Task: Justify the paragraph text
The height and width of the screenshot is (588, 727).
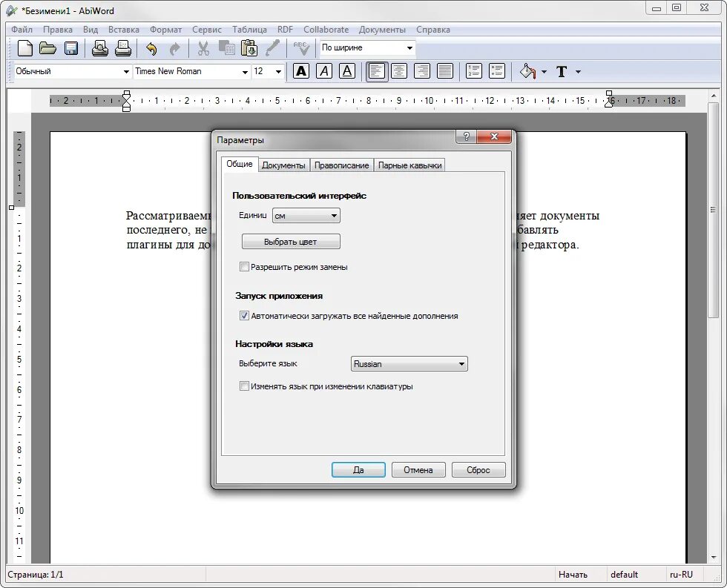Action: [445, 71]
